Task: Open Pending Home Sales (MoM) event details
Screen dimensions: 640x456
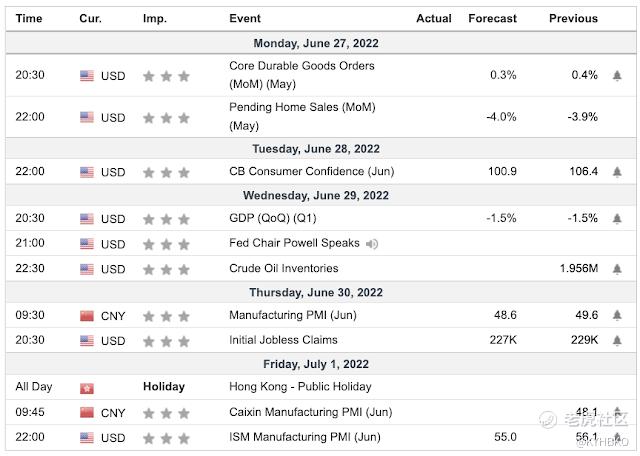Action: click(x=288, y=116)
